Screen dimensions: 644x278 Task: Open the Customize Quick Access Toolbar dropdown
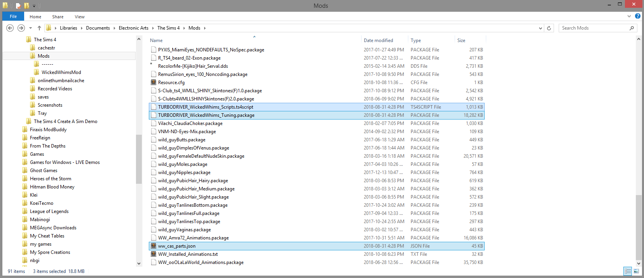(x=34, y=6)
